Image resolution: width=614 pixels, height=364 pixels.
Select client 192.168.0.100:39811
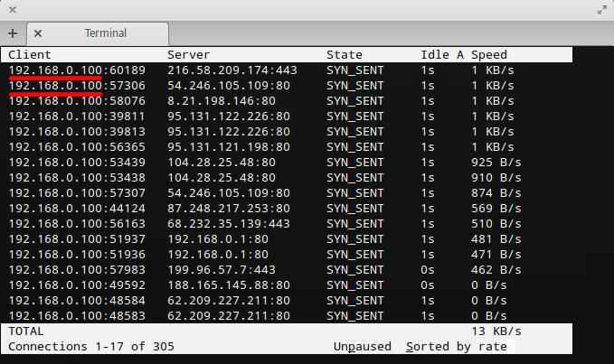77,117
